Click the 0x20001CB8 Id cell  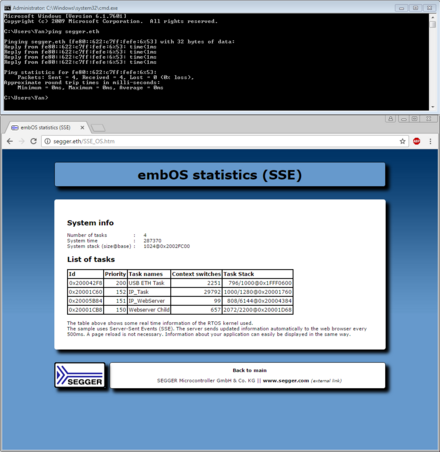(x=85, y=310)
